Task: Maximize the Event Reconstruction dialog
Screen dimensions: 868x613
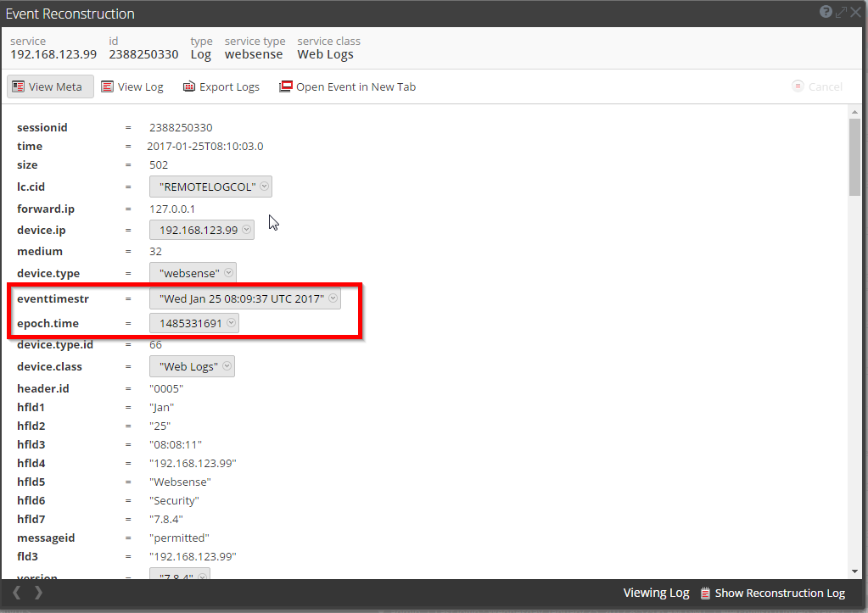Action: tap(842, 12)
